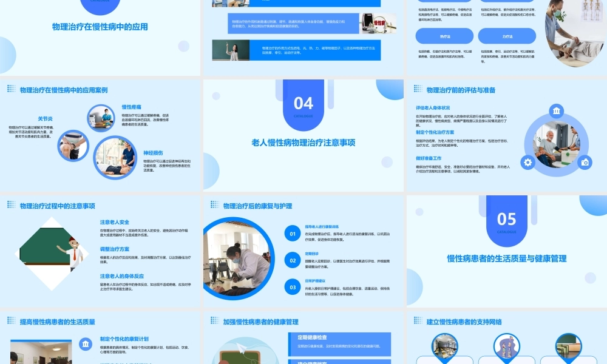Click the 注意老人的身体反应 heading
Screen dimensions: 607x364
122,276
